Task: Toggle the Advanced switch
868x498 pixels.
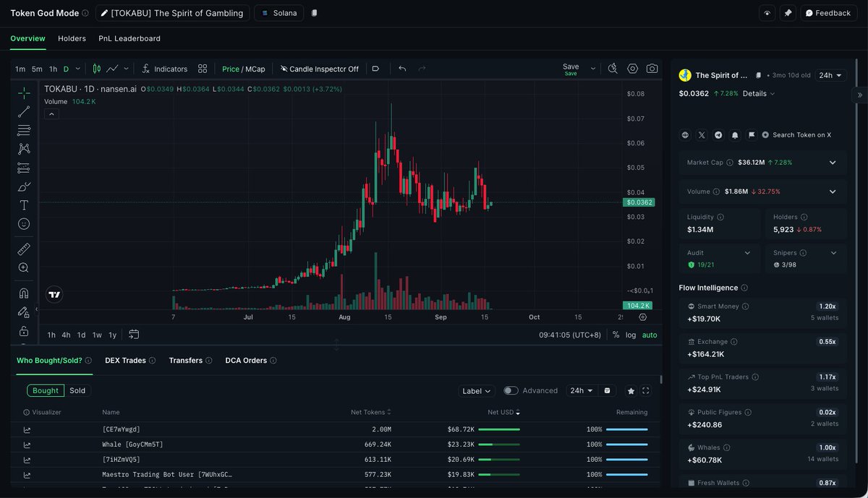Action: point(511,390)
